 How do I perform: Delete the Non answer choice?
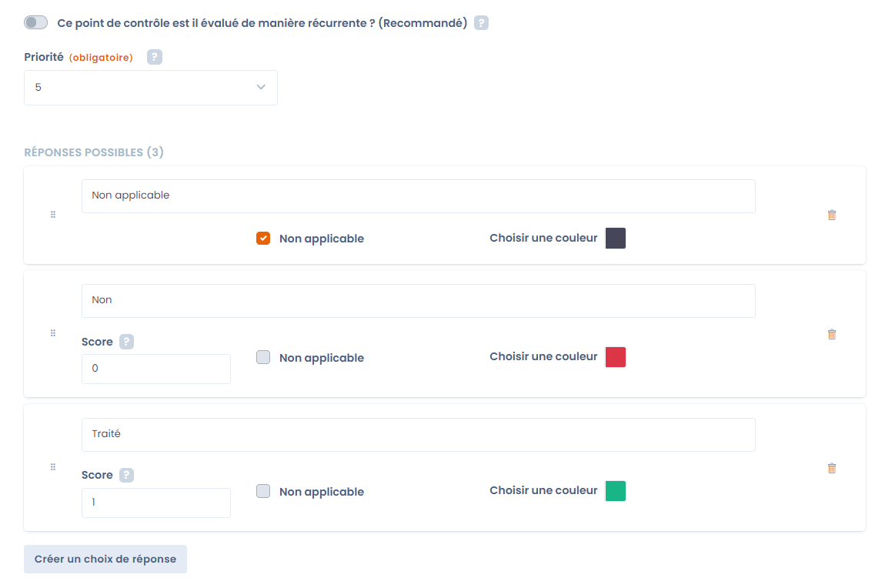coord(832,333)
